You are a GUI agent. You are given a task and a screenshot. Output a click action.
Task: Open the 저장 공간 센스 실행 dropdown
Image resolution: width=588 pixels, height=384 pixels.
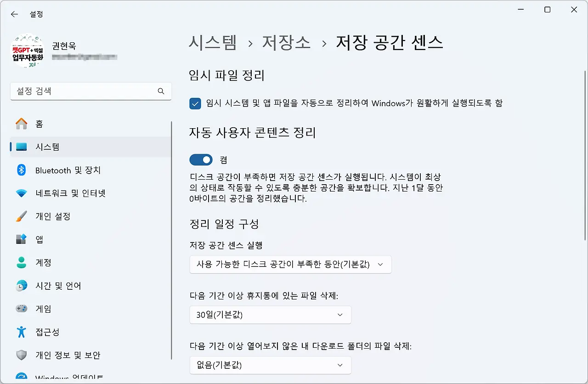[290, 264]
